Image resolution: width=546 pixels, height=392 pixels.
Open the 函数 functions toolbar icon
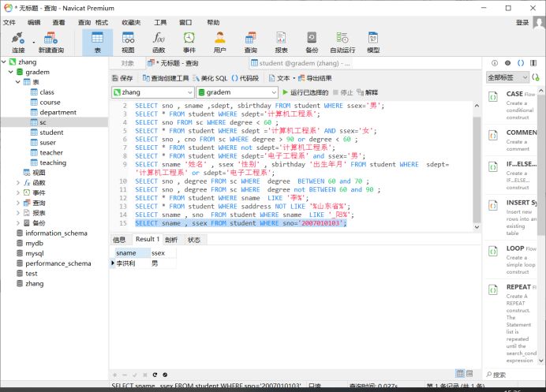(159, 43)
